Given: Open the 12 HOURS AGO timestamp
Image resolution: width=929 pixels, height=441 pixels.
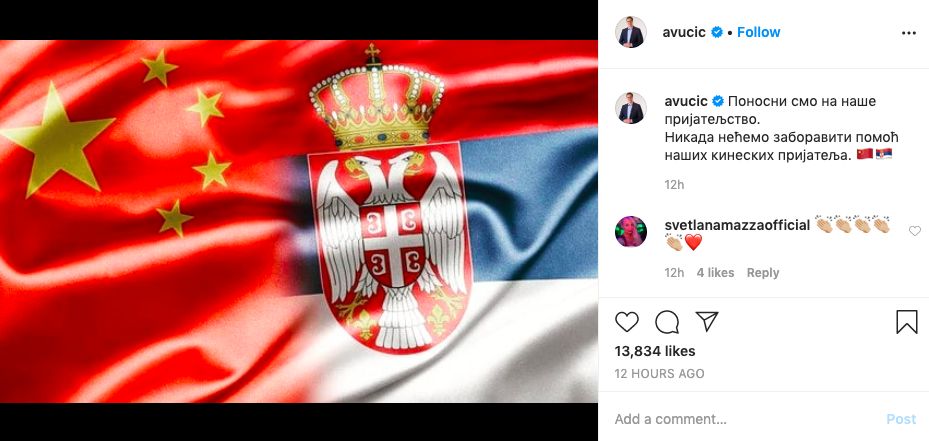Looking at the screenshot, I should coord(659,373).
